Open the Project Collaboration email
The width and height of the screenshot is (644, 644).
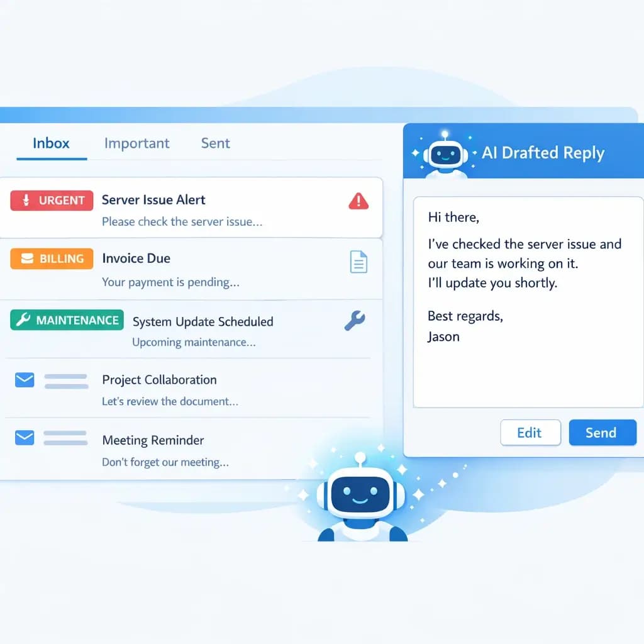click(x=191, y=388)
